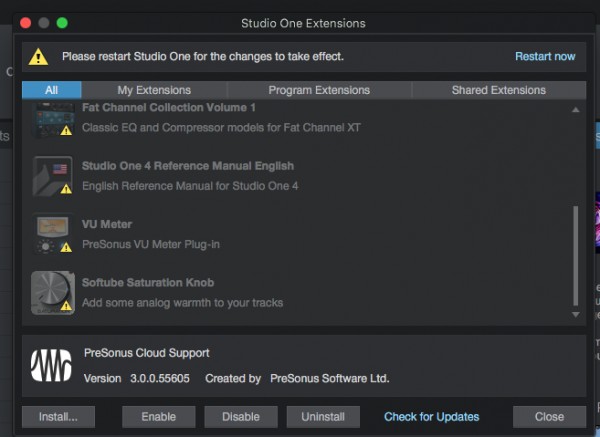Switch to the Program Extensions tab
This screenshot has height=437, width=600.
tap(319, 90)
